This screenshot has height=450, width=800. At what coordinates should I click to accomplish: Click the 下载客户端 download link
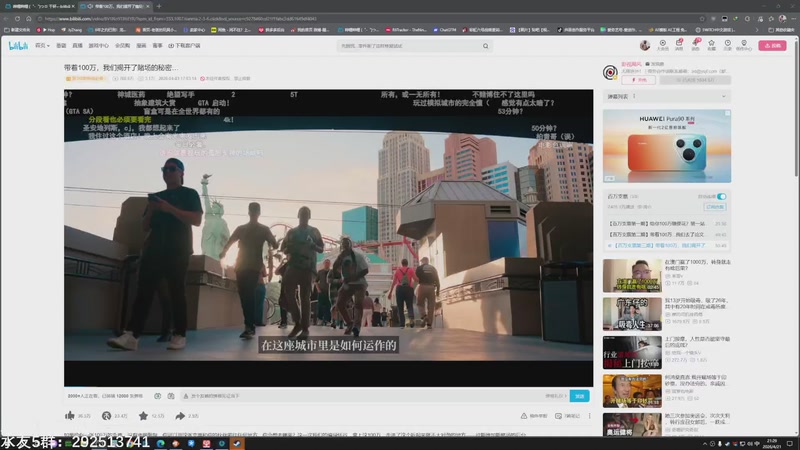pyautogui.click(x=185, y=46)
